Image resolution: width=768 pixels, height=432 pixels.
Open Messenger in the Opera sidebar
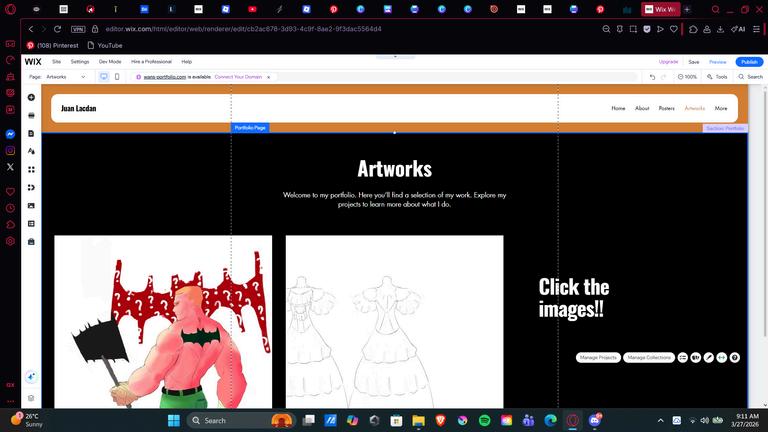[x=10, y=134]
